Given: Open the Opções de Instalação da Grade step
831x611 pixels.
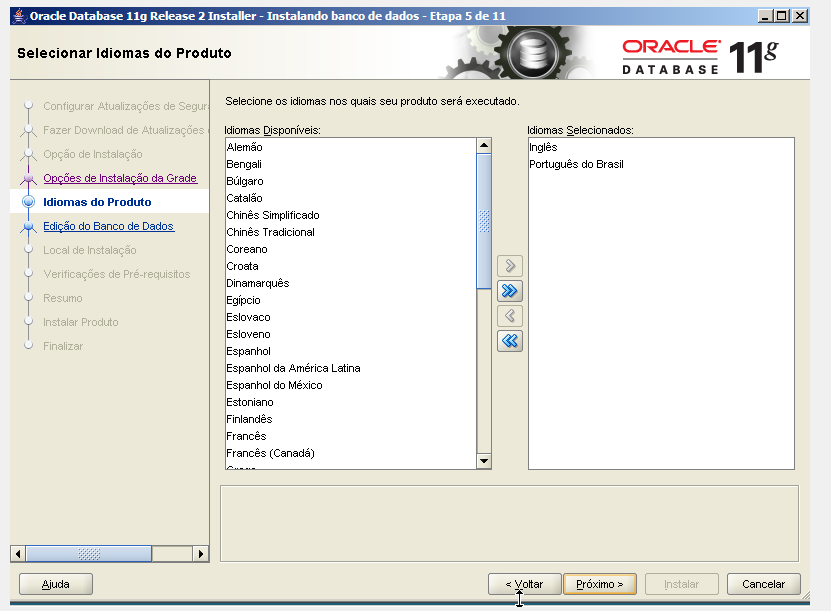Looking at the screenshot, I should pos(120,178).
